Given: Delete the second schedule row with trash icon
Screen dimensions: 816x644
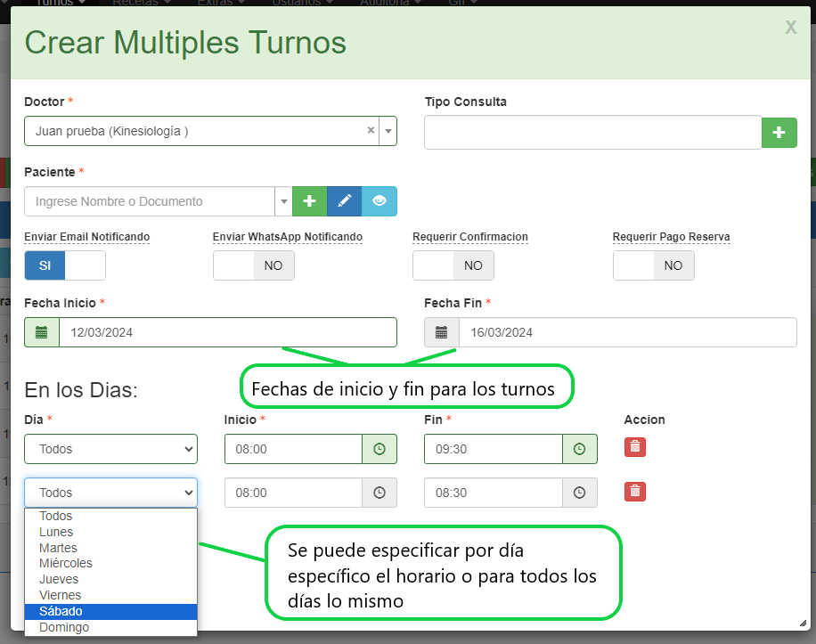Looking at the screenshot, I should [x=634, y=491].
